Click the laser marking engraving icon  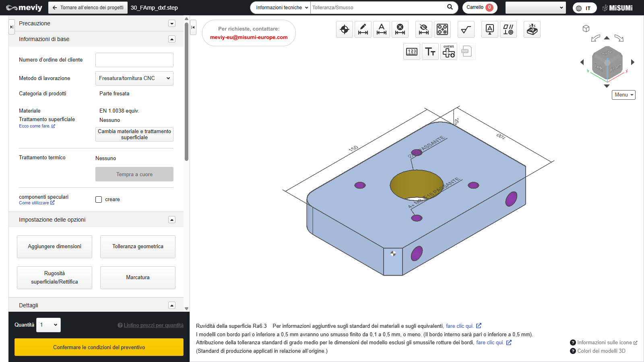click(x=532, y=29)
